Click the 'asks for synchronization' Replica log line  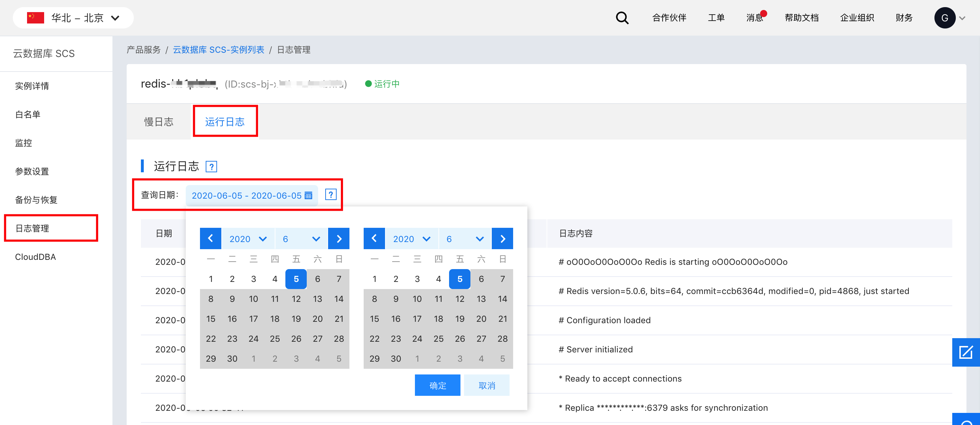point(663,408)
